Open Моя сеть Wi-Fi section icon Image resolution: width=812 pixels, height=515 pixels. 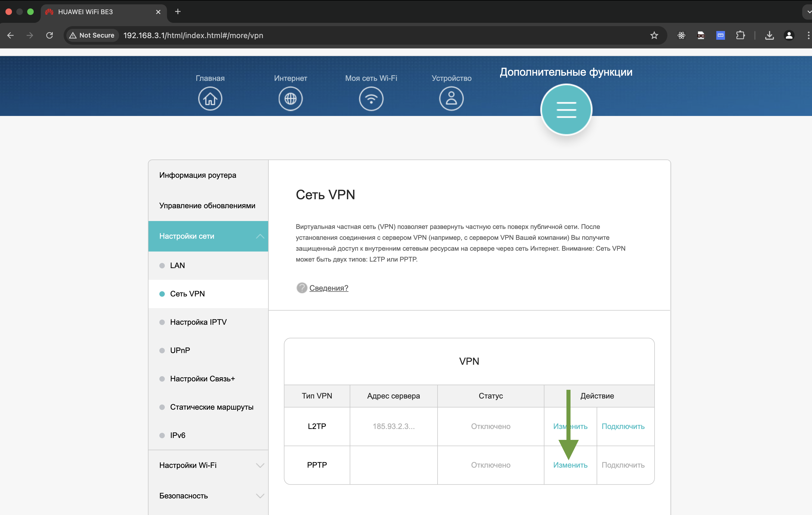(x=371, y=98)
